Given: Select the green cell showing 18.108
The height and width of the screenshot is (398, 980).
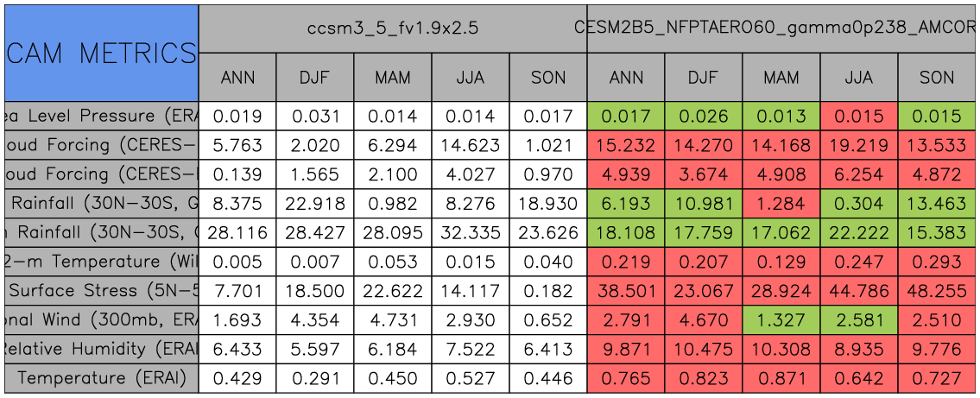Looking at the screenshot, I should click(626, 233).
